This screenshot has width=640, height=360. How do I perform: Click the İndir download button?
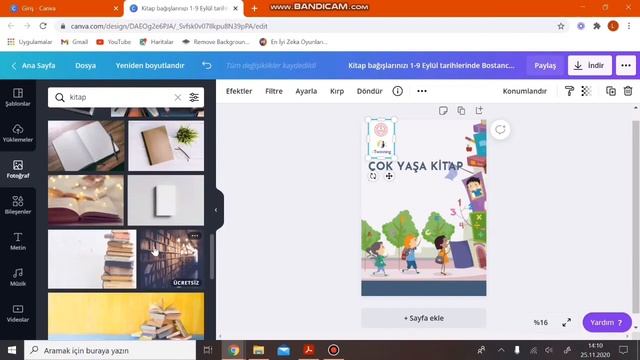tap(590, 65)
